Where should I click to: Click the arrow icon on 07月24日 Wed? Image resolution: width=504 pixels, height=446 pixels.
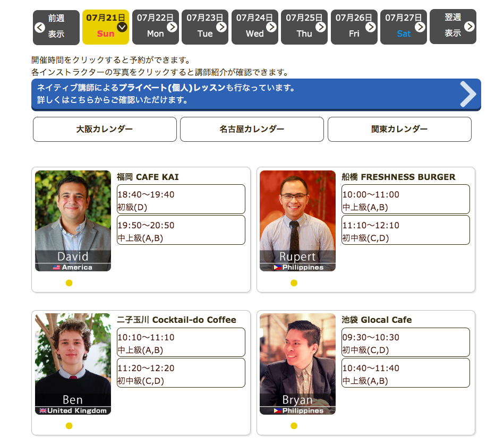click(x=271, y=27)
